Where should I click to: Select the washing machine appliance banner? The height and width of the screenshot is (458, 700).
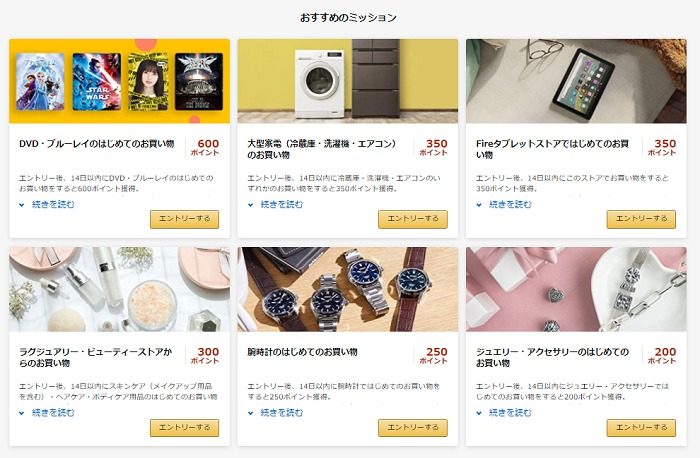348,81
